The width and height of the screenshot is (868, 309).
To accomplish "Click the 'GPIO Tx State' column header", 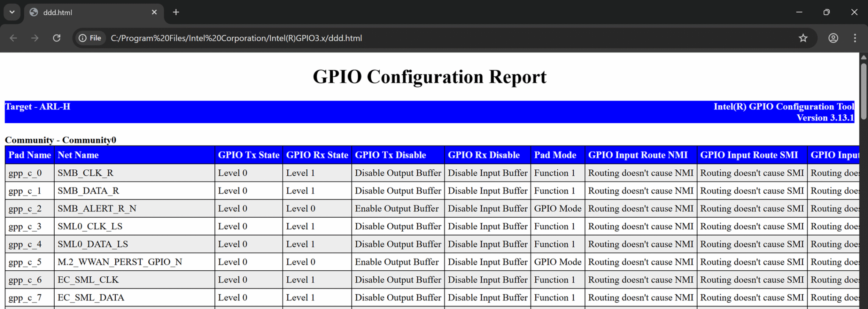I will click(x=249, y=155).
